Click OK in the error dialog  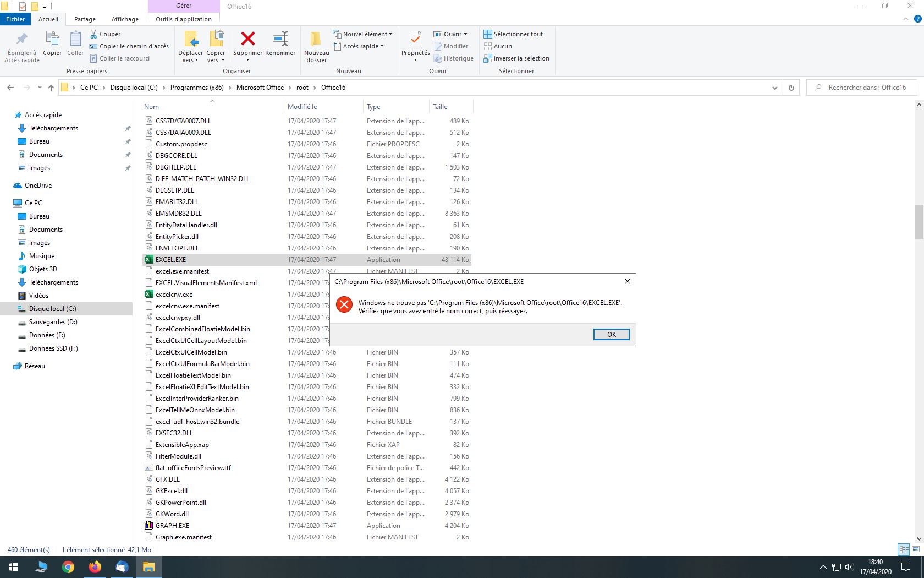click(611, 335)
